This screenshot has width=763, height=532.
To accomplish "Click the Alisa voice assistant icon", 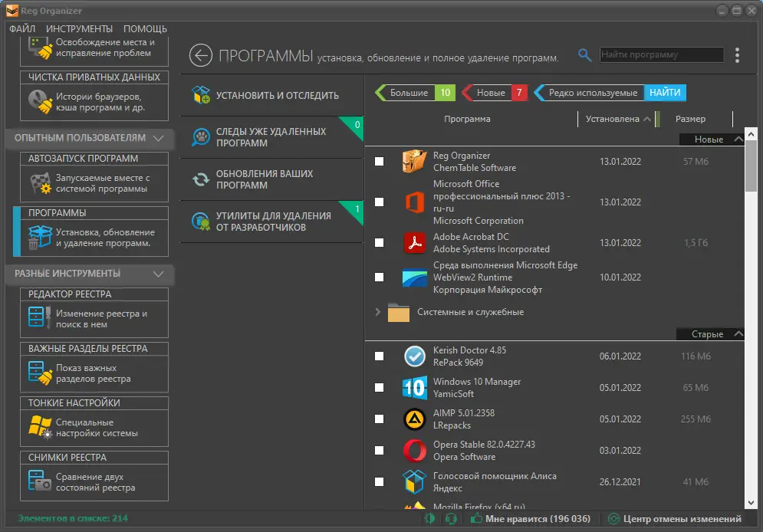I will [415, 482].
